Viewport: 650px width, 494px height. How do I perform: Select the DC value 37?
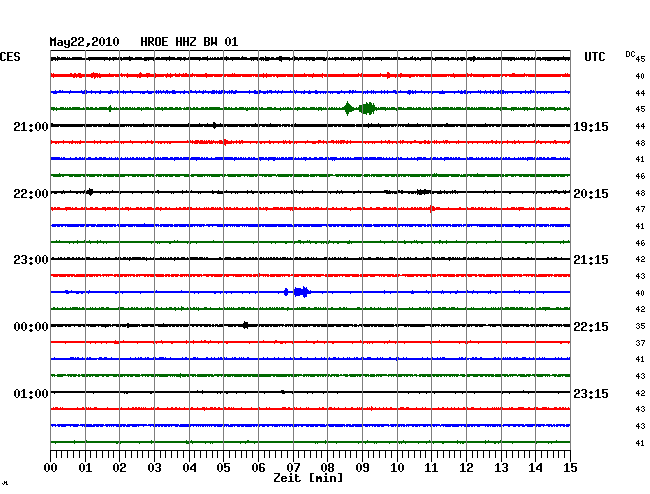tap(640, 343)
